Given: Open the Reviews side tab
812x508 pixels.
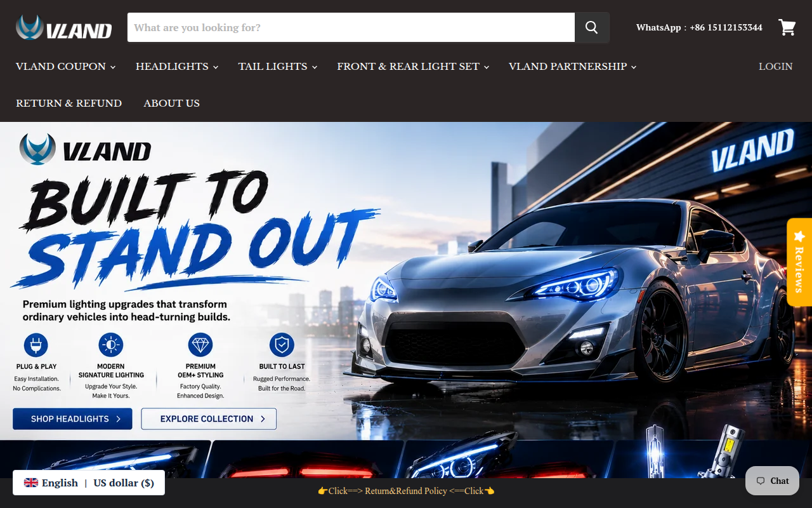Looking at the screenshot, I should click(x=799, y=262).
